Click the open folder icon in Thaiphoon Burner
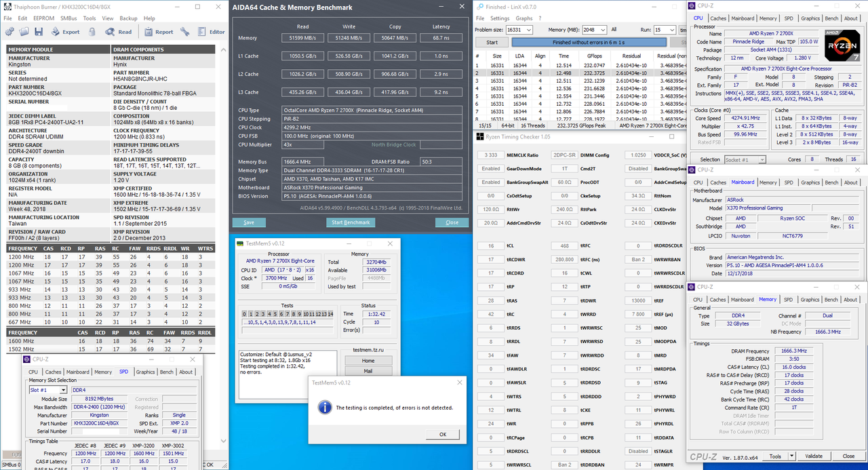Viewport: 868px width, 470px height. click(x=24, y=32)
